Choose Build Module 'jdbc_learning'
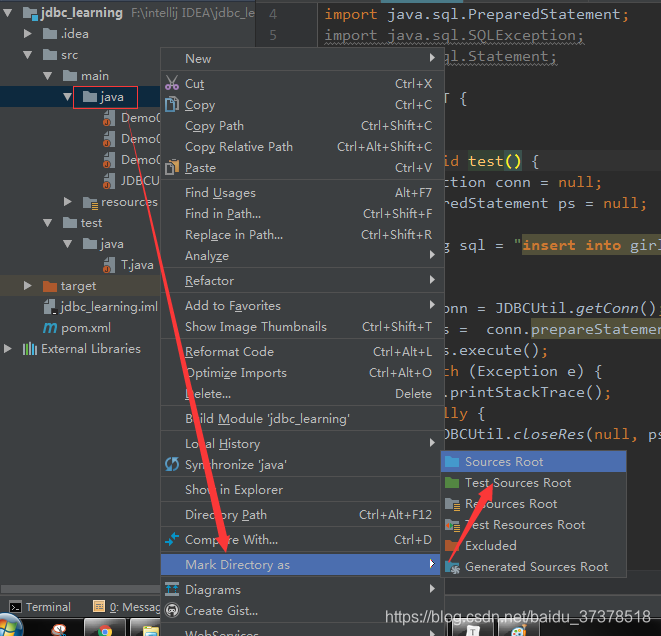The image size is (661, 636). (302, 419)
